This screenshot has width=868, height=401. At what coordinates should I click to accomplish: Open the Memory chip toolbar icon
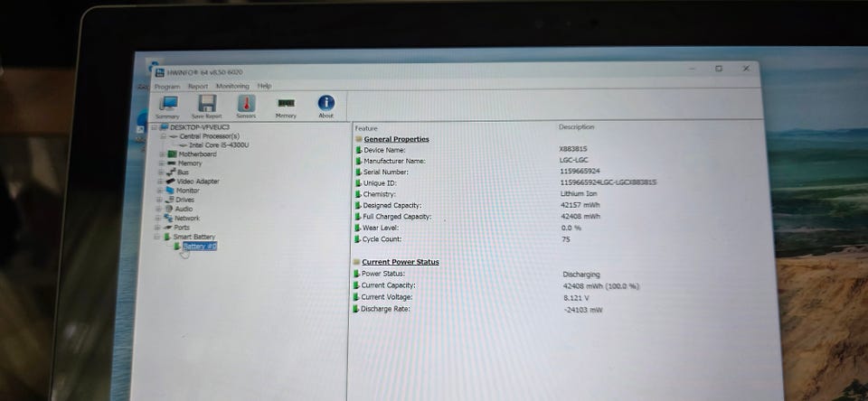(287, 107)
